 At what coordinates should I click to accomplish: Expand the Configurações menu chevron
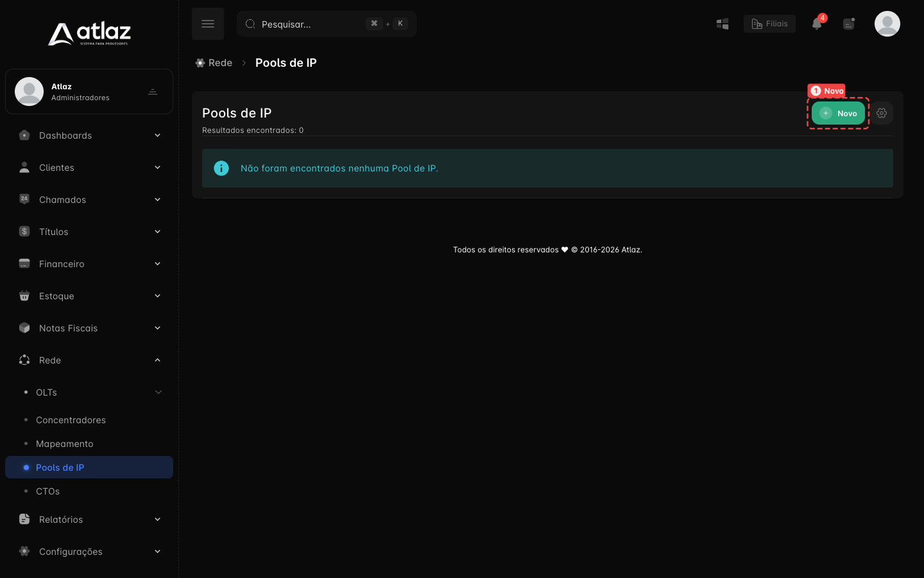157,552
